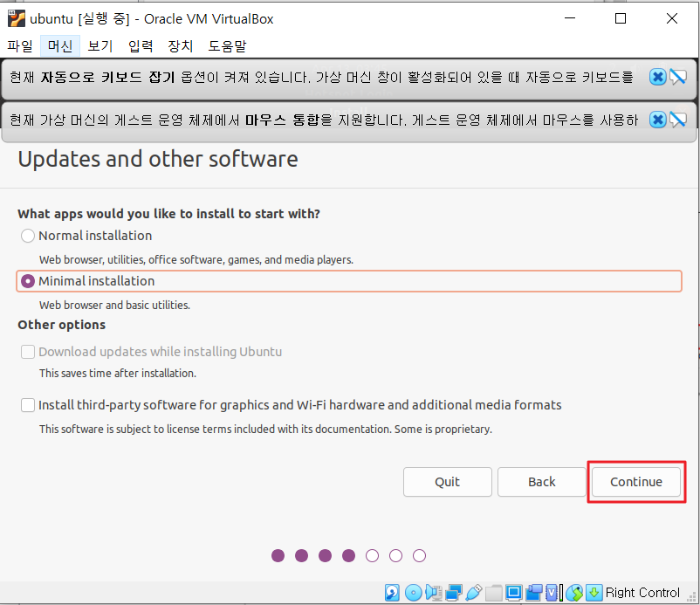Open the 입력 menu
The height and width of the screenshot is (605, 700).
[x=141, y=46]
